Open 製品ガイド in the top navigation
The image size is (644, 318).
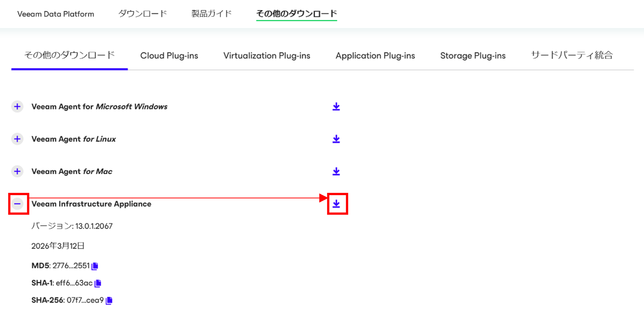click(x=211, y=14)
